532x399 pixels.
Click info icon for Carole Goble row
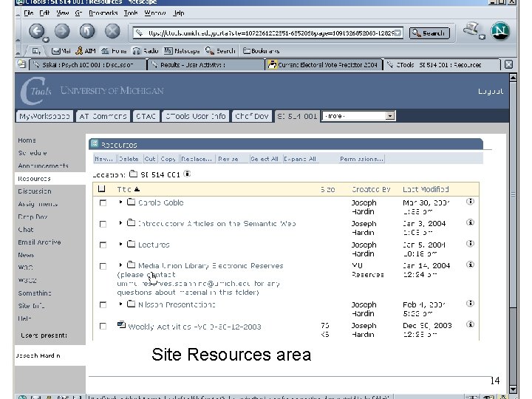tap(470, 202)
